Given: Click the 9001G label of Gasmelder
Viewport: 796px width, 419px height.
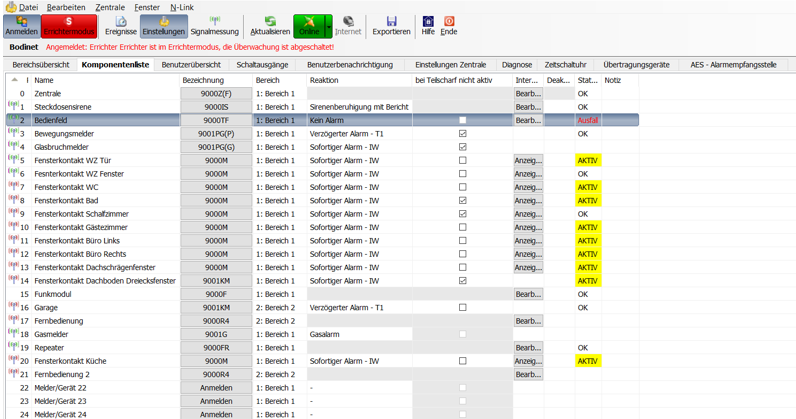Looking at the screenshot, I should 216,334.
